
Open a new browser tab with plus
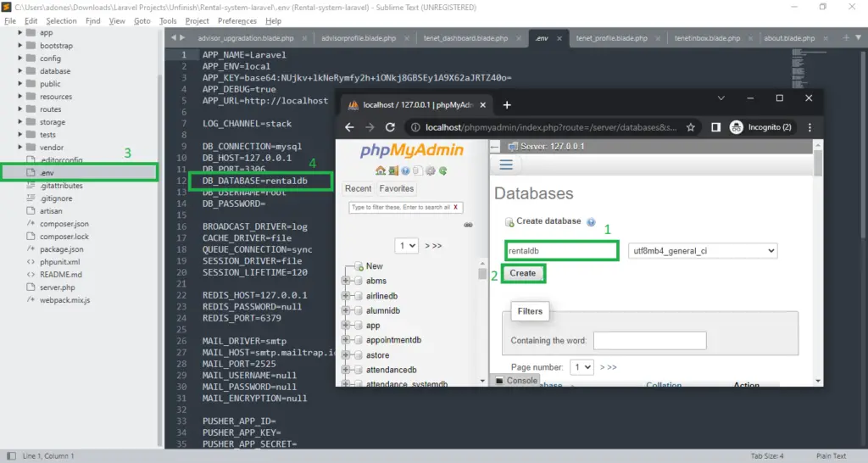click(507, 105)
